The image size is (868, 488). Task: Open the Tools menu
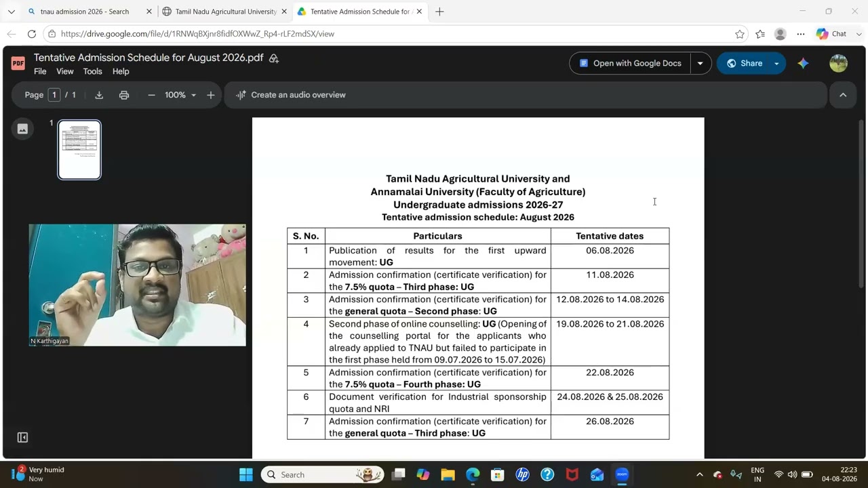pos(92,71)
